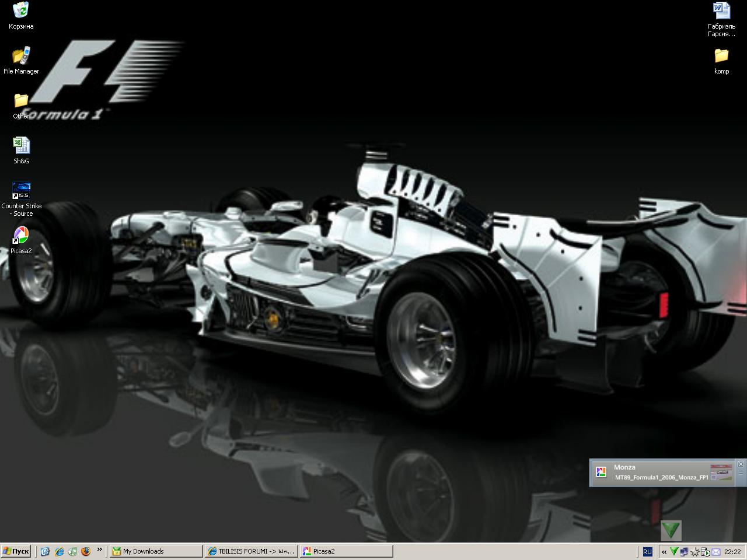747x560 pixels.
Task: Launch Firefox from quick launch
Action: click(86, 551)
